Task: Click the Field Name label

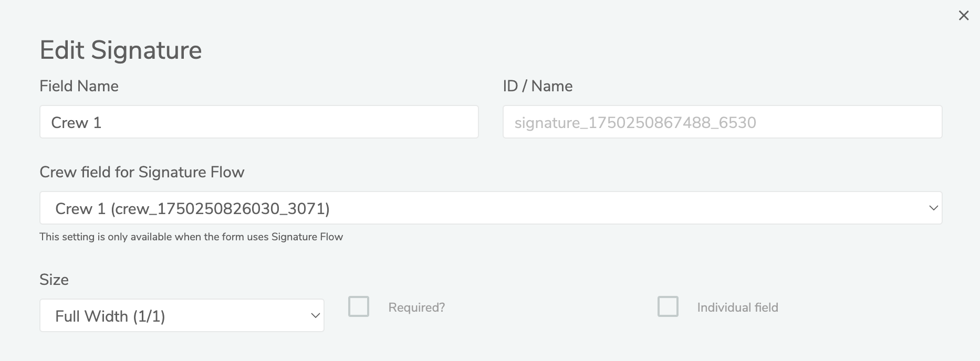Action: [x=79, y=86]
